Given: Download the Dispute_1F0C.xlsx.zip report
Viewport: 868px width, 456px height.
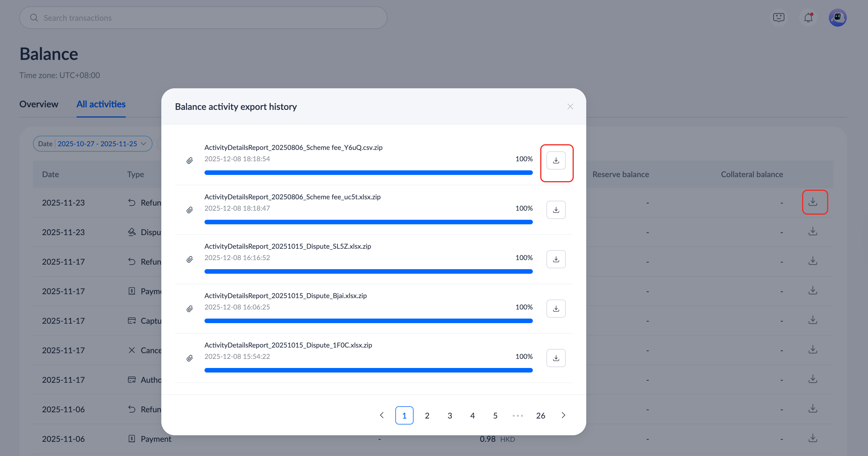Looking at the screenshot, I should (556, 358).
